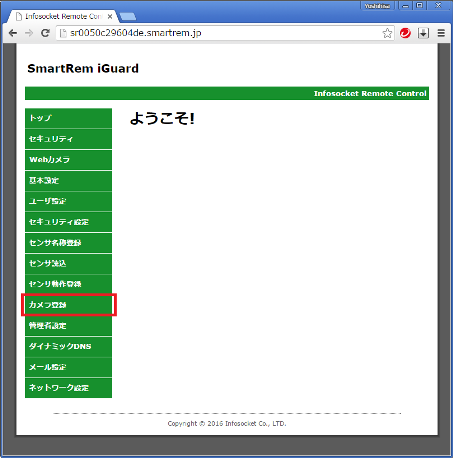Select the highlighted カメラ登録 item
453x458 pixels.
click(68, 305)
